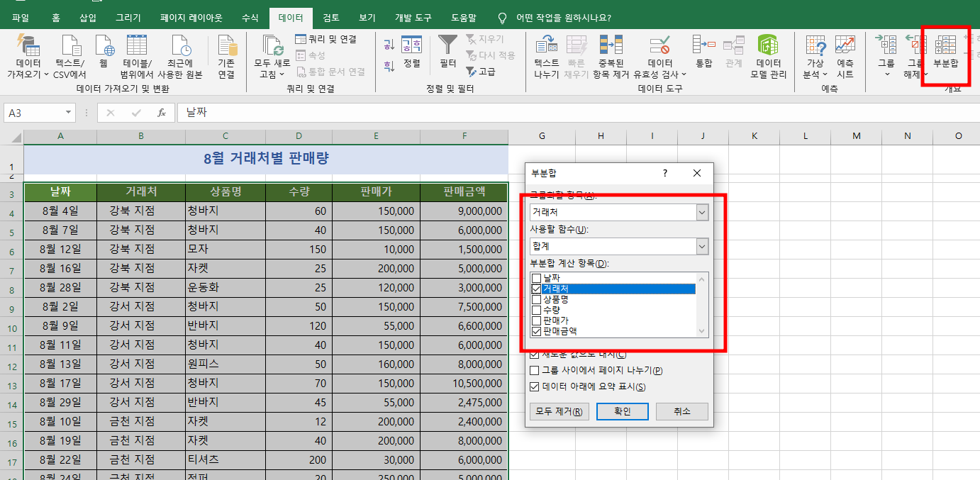
Task: Click the formula bar cancel X icon
Action: coord(111,113)
